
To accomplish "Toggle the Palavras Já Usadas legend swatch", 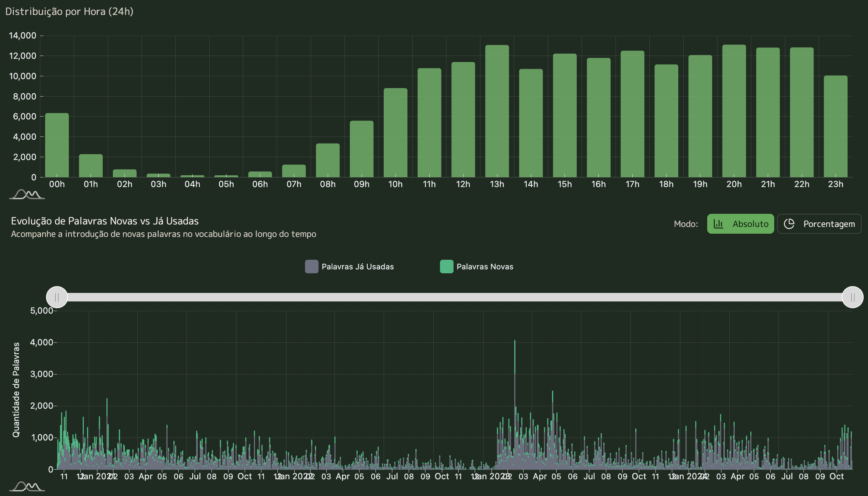I will (311, 267).
